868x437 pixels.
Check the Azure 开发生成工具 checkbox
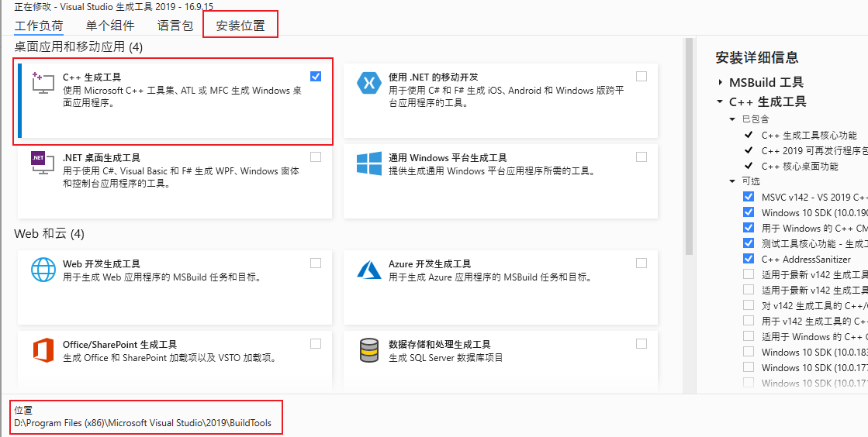click(641, 263)
